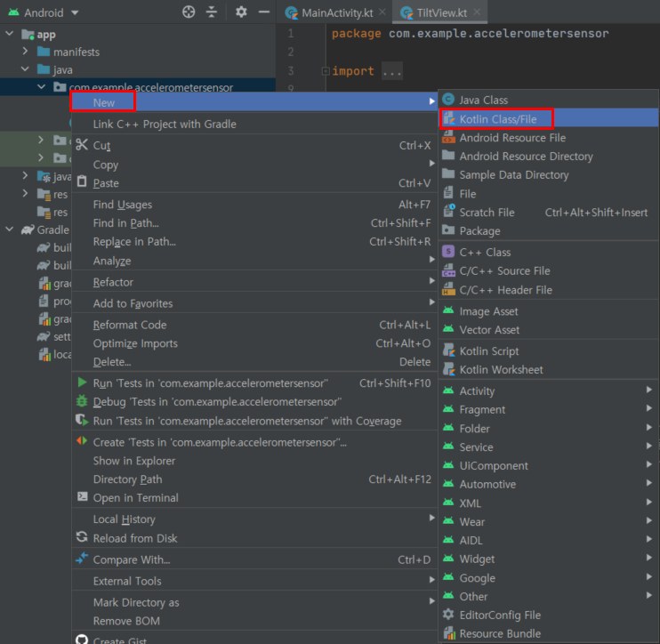The height and width of the screenshot is (644, 660).
Task: Click the Kotlin Class/File icon
Action: [448, 118]
